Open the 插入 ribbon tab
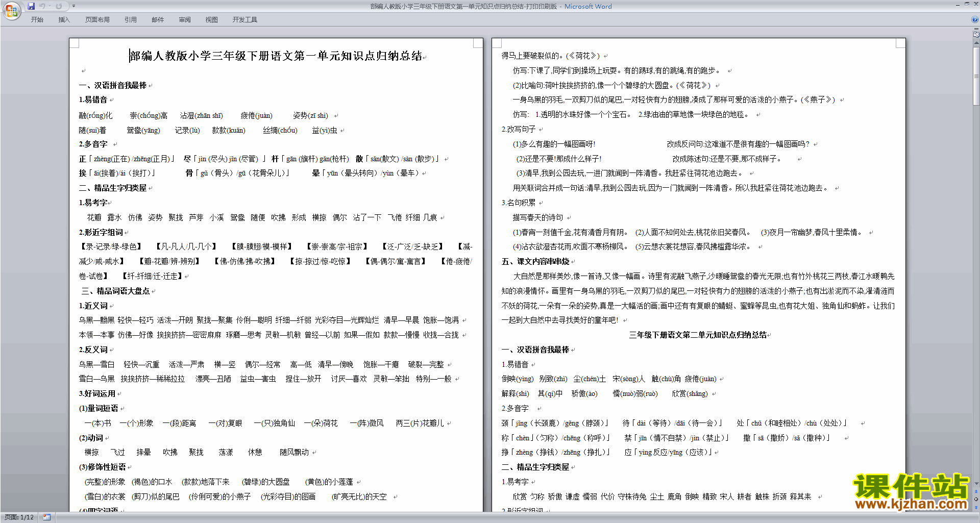980x523 pixels. (x=64, y=20)
